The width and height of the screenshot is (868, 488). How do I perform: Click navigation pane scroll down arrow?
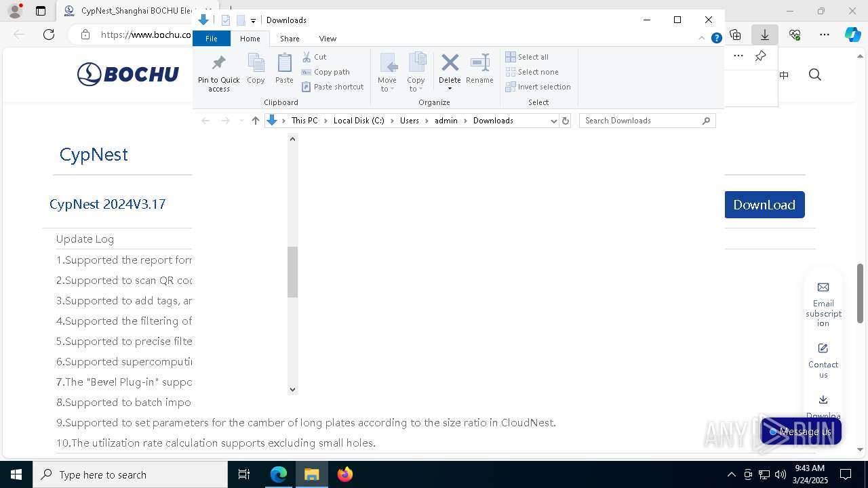pyautogui.click(x=293, y=389)
